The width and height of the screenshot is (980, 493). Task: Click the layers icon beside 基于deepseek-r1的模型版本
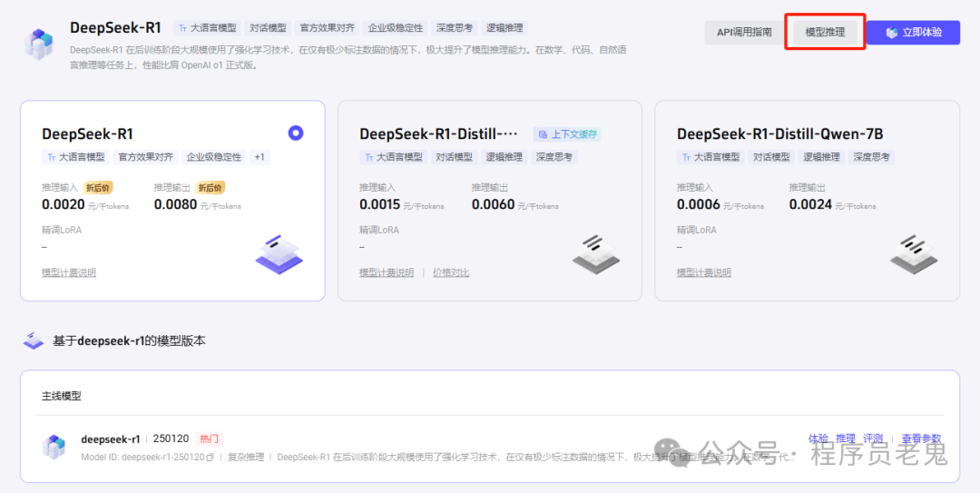(34, 341)
